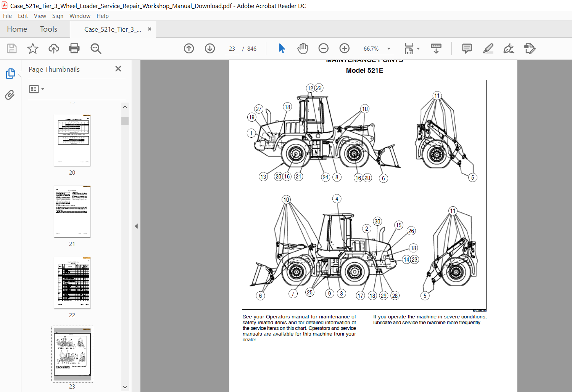Viewport: 572px width, 392px height.
Task: Print the document with the printer icon
Action: click(x=74, y=48)
